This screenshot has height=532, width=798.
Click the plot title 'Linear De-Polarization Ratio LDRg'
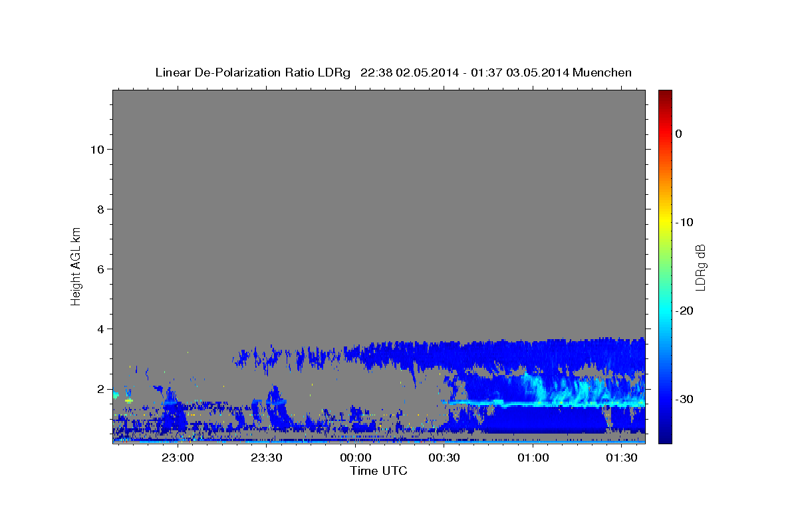[253, 72]
